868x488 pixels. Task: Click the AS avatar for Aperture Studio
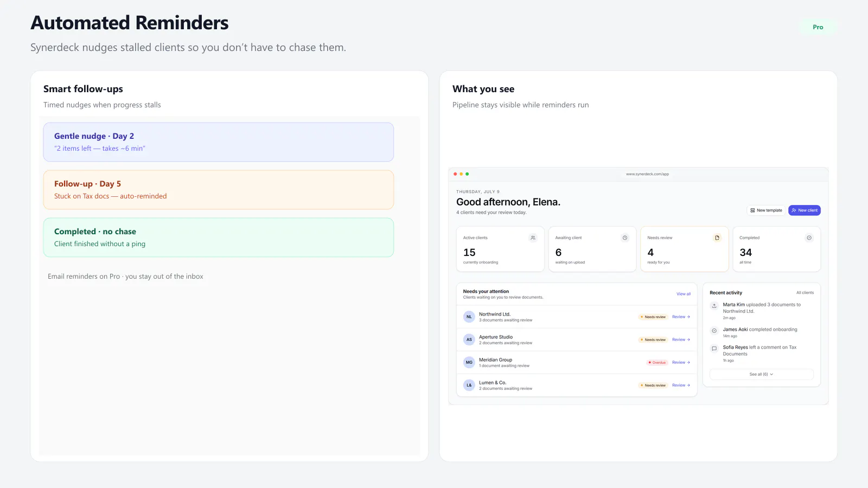tap(469, 339)
